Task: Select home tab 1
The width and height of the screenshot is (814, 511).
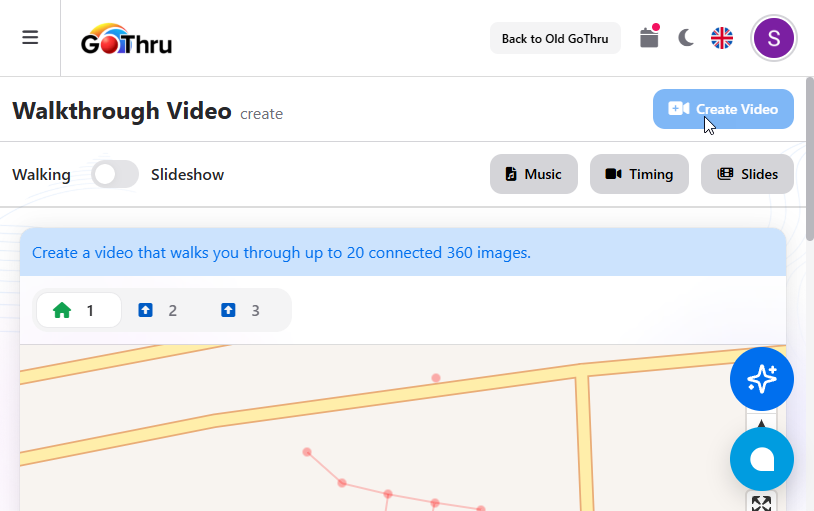Action: click(78, 310)
